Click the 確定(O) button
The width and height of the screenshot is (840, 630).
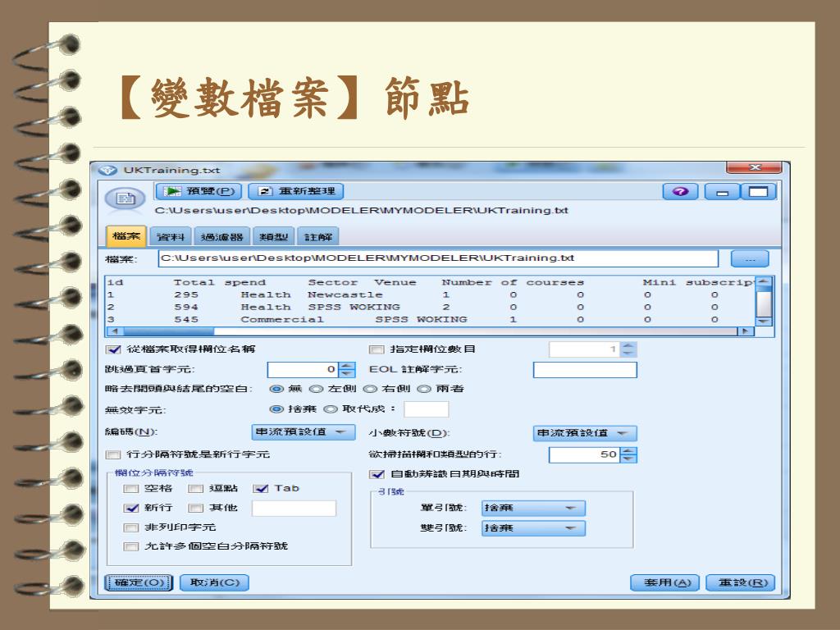coord(139,582)
